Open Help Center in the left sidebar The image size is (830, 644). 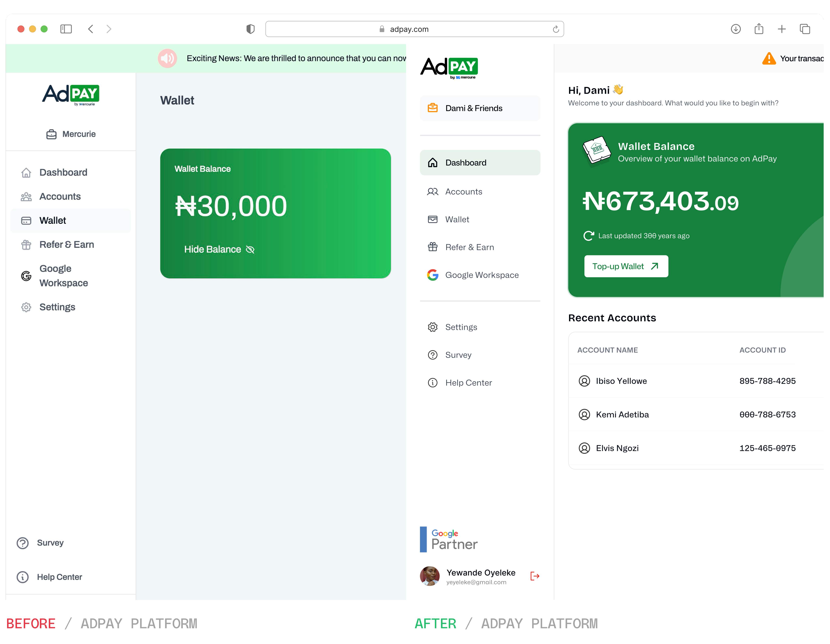pos(59,577)
